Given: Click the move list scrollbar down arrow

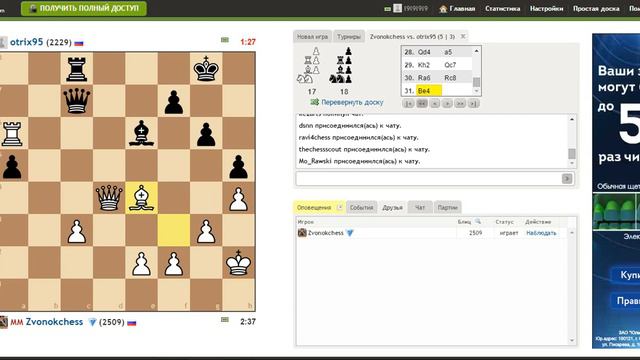Looking at the screenshot, I should click(x=476, y=91).
